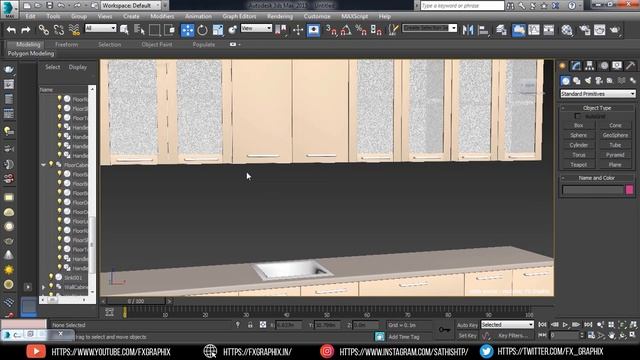The width and height of the screenshot is (640, 360).
Task: Open the Edit menu
Action: point(30,16)
